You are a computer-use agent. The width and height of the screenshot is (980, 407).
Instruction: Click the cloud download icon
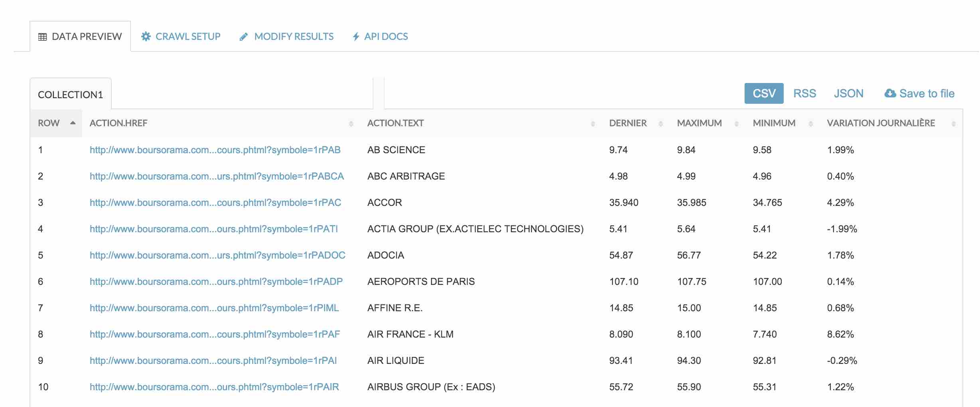point(890,93)
